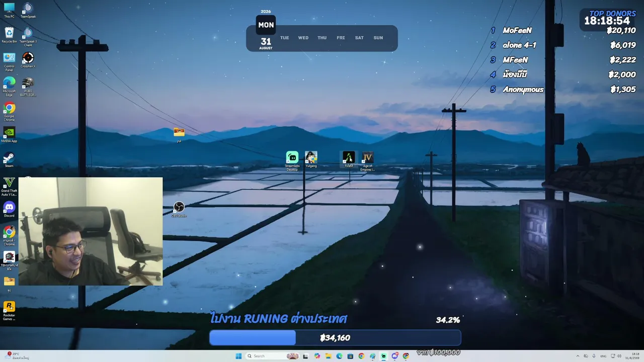
Task: Open Task View from the taskbar
Action: point(305,356)
